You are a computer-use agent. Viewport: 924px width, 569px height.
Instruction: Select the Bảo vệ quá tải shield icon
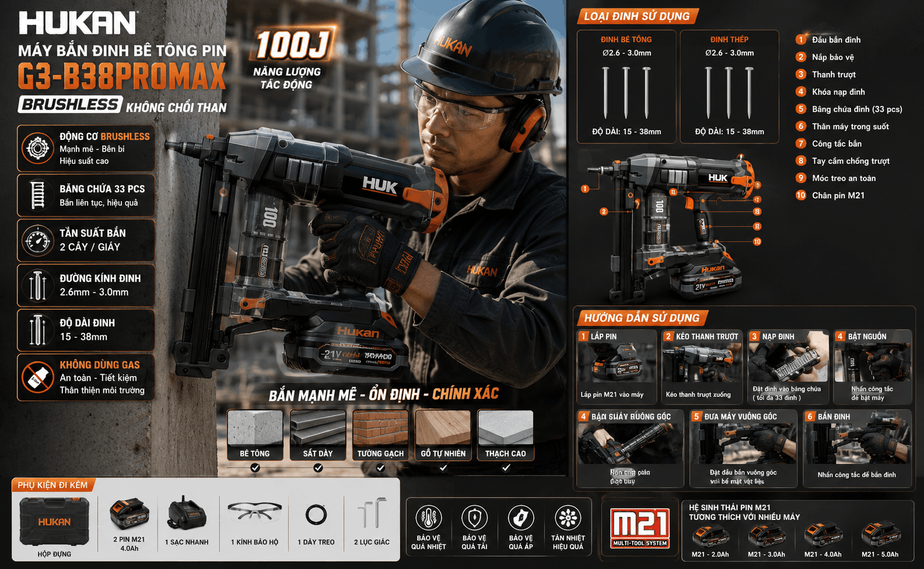click(474, 518)
